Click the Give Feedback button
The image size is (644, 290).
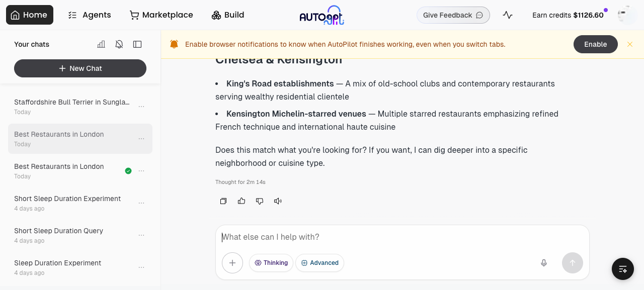(x=453, y=15)
